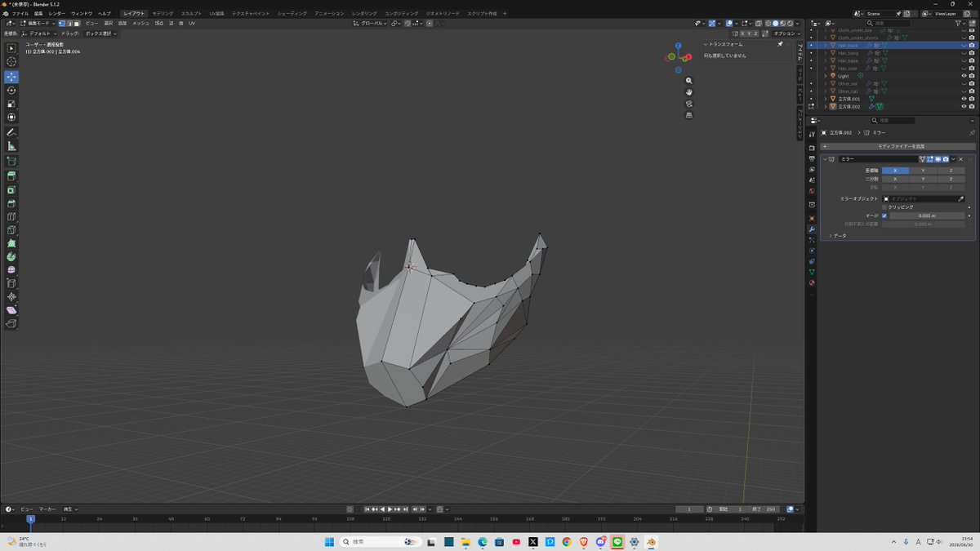The width and height of the screenshot is (980, 551).
Task: Open the modifier wrench properties tab
Action: (812, 229)
